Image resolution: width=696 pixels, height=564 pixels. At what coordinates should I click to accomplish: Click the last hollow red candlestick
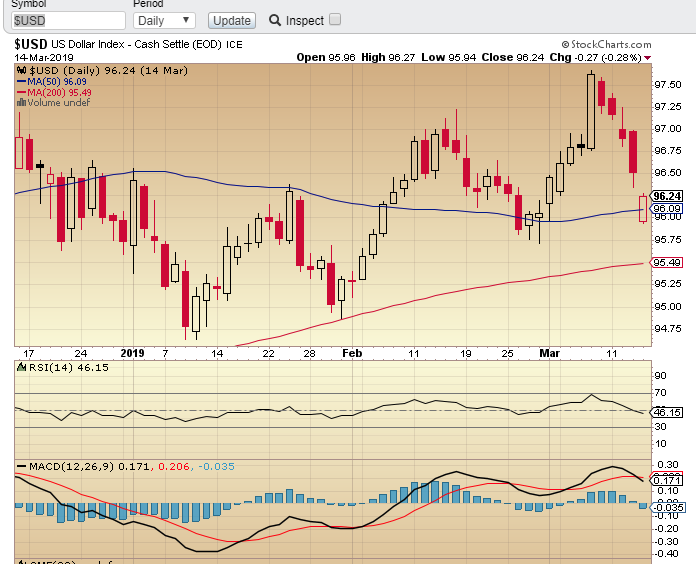pos(643,209)
